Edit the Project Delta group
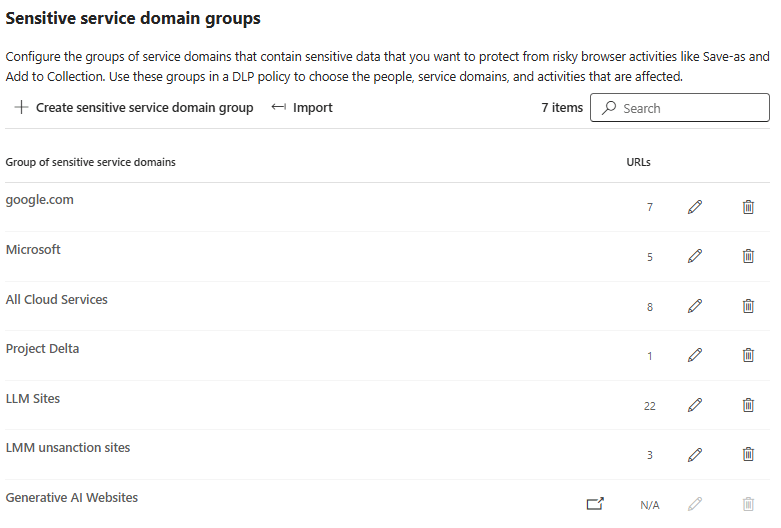 click(x=695, y=355)
